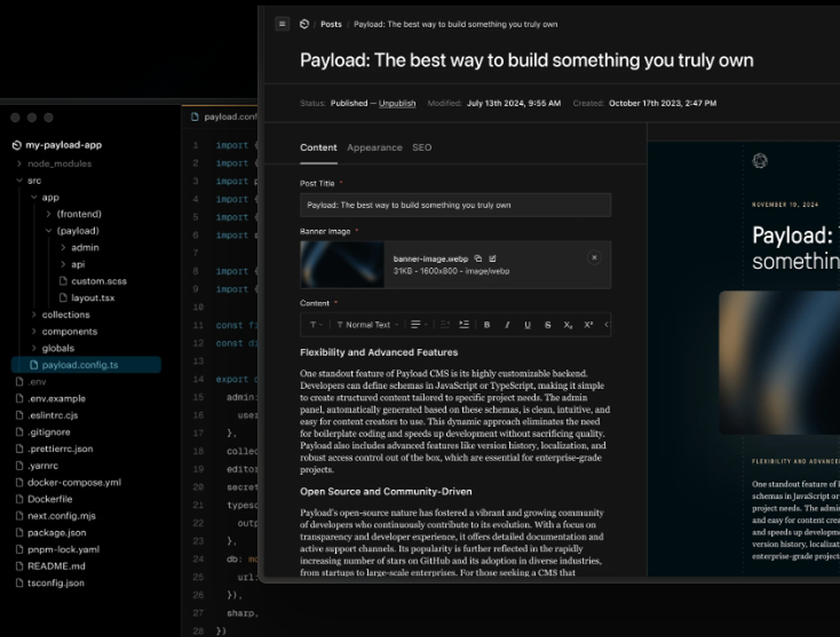The width and height of the screenshot is (840, 637).
Task: Focus the Post Title input field
Action: 455,205
